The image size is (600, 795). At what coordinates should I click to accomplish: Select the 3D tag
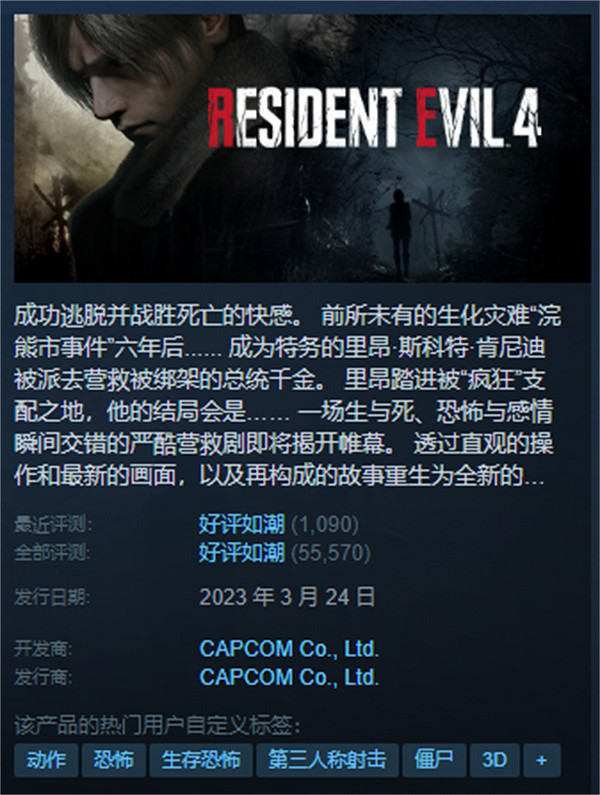pyautogui.click(x=495, y=760)
